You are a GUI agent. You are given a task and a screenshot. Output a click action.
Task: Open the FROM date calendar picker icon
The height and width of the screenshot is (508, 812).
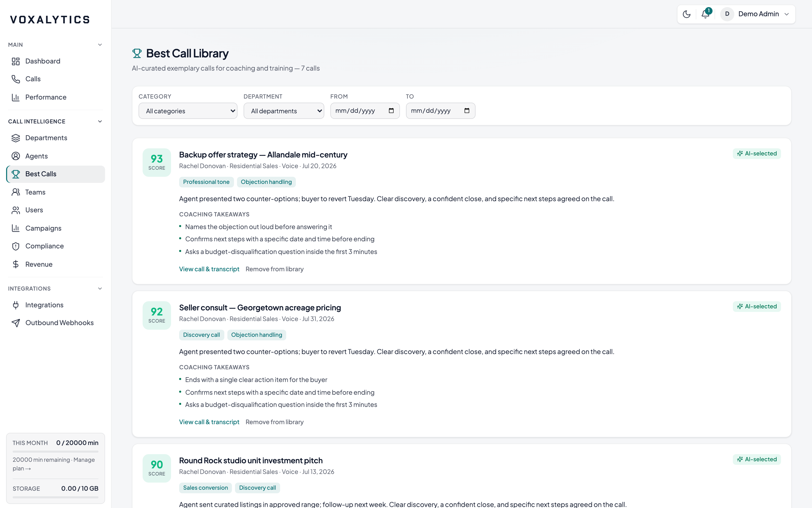point(391,111)
